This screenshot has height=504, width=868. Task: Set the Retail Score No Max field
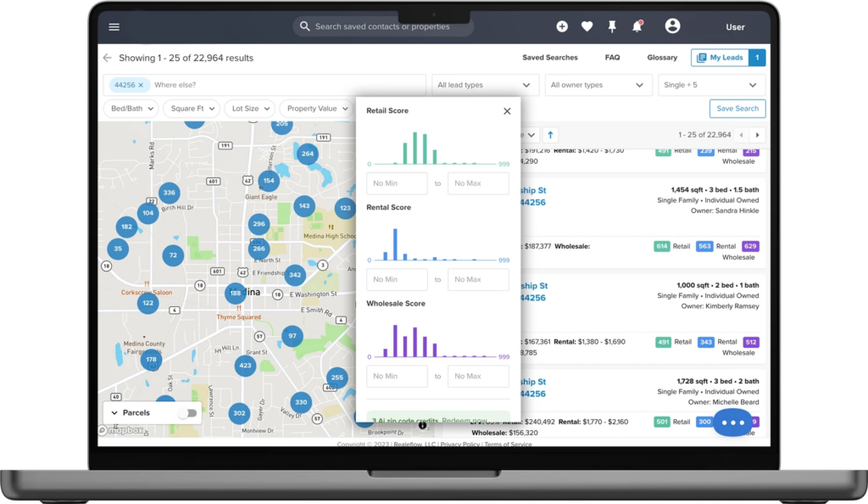[x=478, y=183]
